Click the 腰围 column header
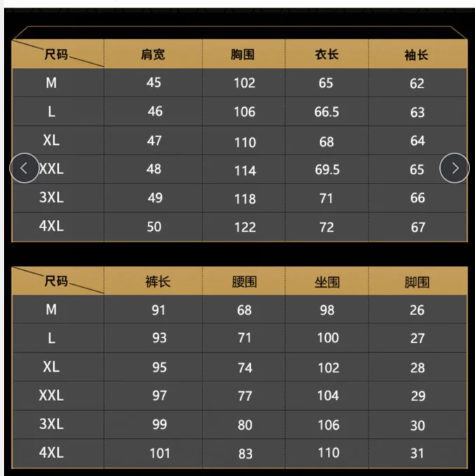Image resolution: width=475 pixels, height=476 pixels. tap(245, 282)
